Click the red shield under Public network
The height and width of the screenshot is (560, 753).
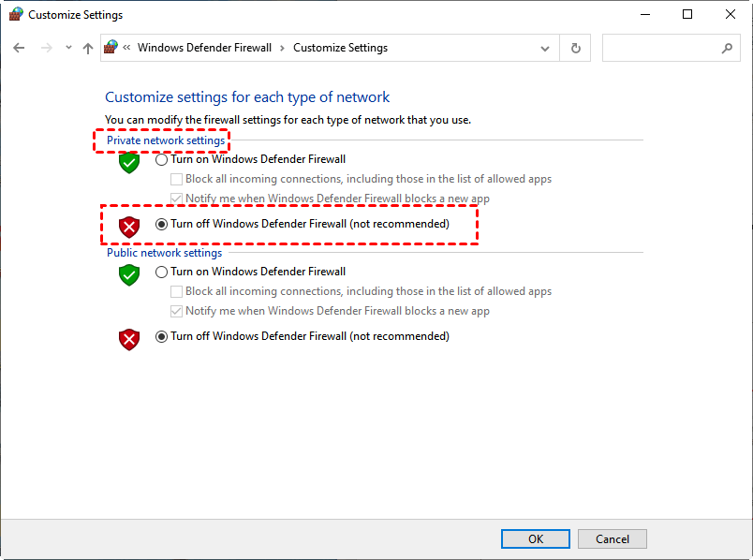pos(129,338)
